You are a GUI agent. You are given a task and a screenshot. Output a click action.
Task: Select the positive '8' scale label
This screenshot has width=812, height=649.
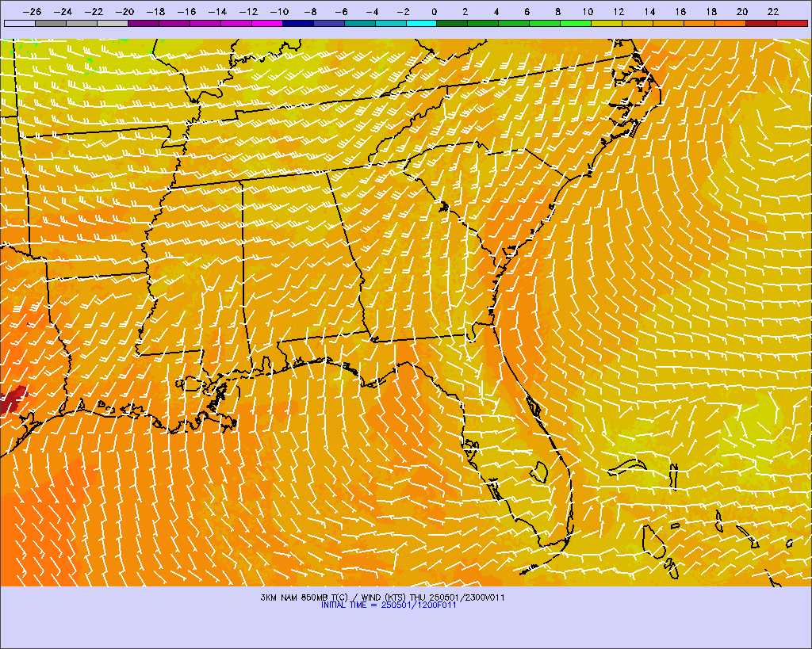click(557, 12)
